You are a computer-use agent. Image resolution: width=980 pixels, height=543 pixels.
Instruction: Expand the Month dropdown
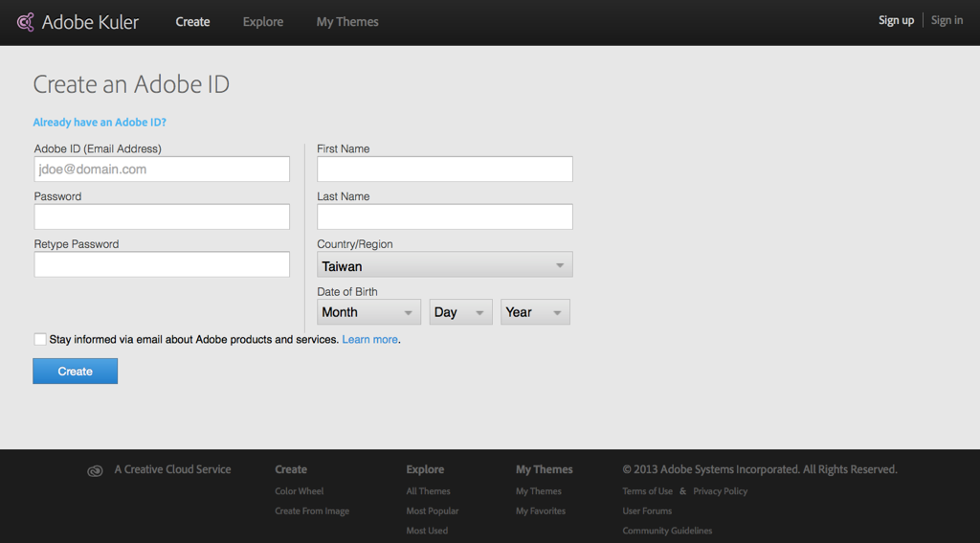(x=368, y=312)
